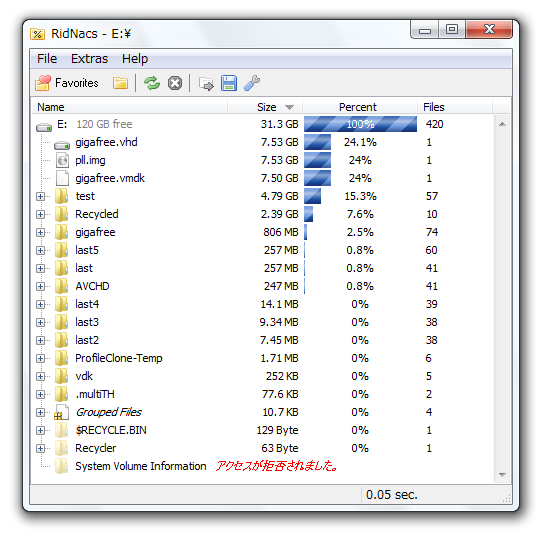The width and height of the screenshot is (542, 534).
Task: Select the pll.img disc image icon
Action: (62, 160)
